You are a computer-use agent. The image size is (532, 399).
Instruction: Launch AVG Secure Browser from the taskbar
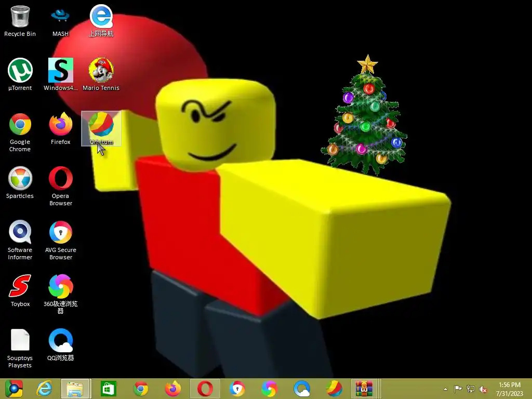[237, 389]
